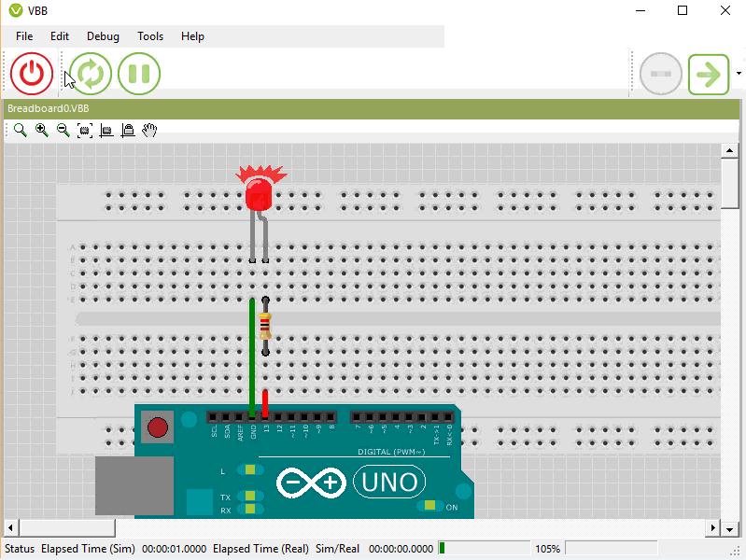The width and height of the screenshot is (746, 560).
Task: Click the greyed-out minus button
Action: click(x=661, y=74)
